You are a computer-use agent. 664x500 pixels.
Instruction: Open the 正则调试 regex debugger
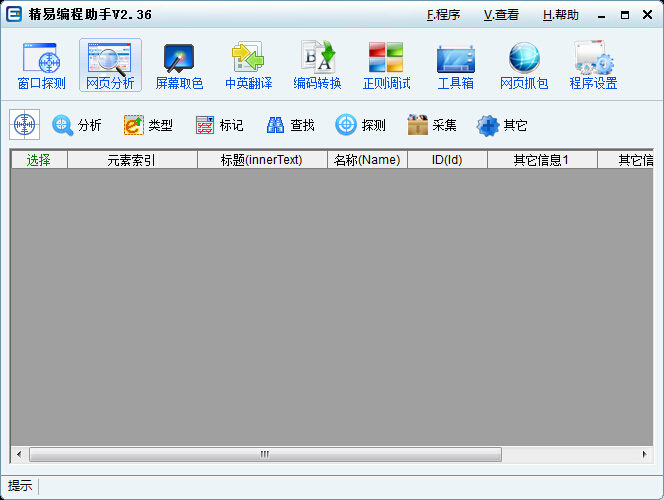[386, 65]
